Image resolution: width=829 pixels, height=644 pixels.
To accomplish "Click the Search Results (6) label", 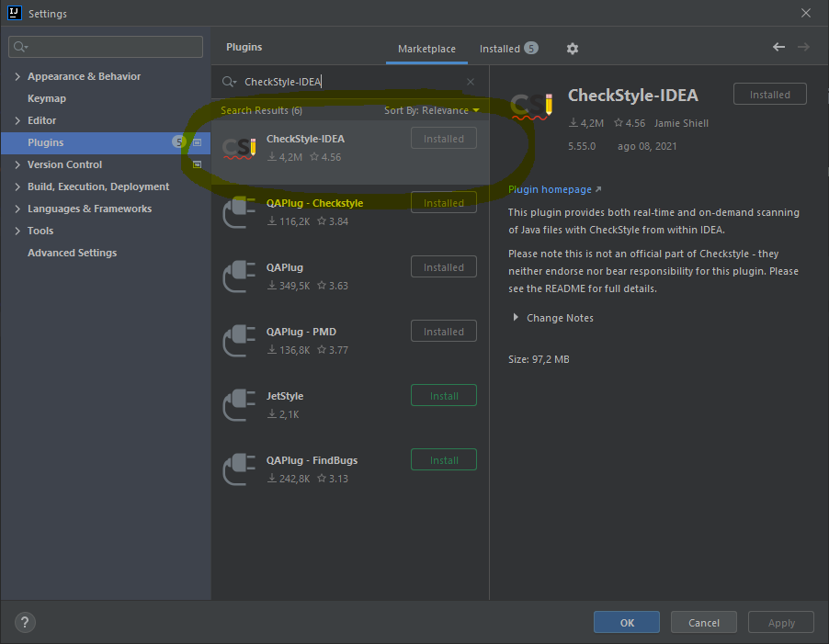I will click(261, 110).
